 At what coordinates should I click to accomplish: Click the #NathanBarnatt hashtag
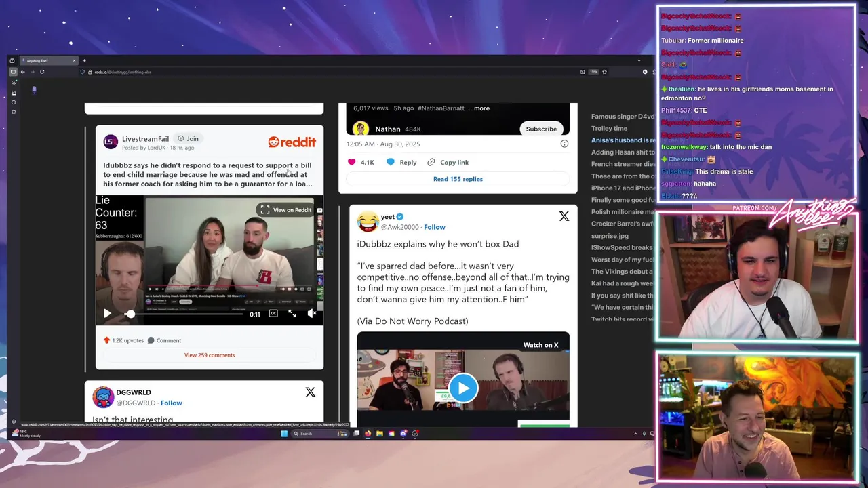[x=441, y=108]
